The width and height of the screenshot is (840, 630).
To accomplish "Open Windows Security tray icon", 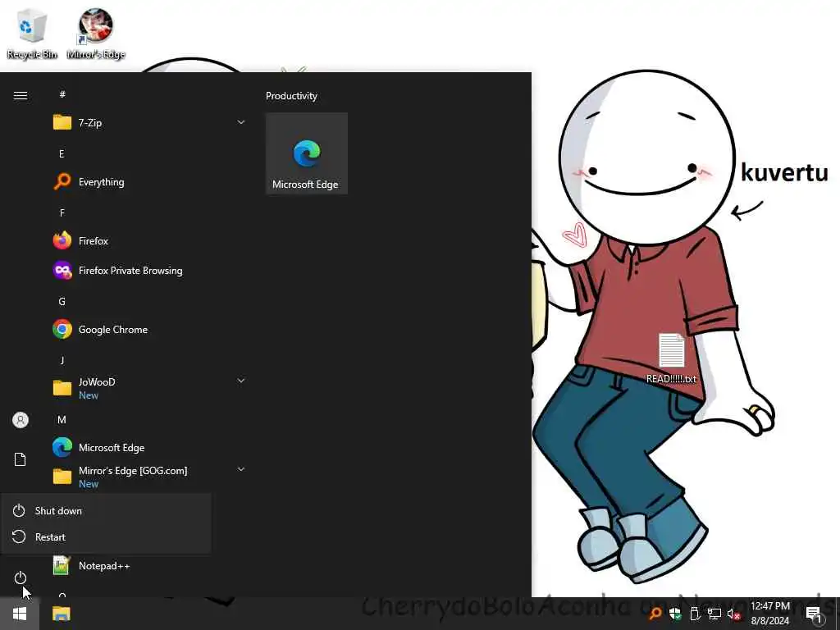I will point(675,614).
